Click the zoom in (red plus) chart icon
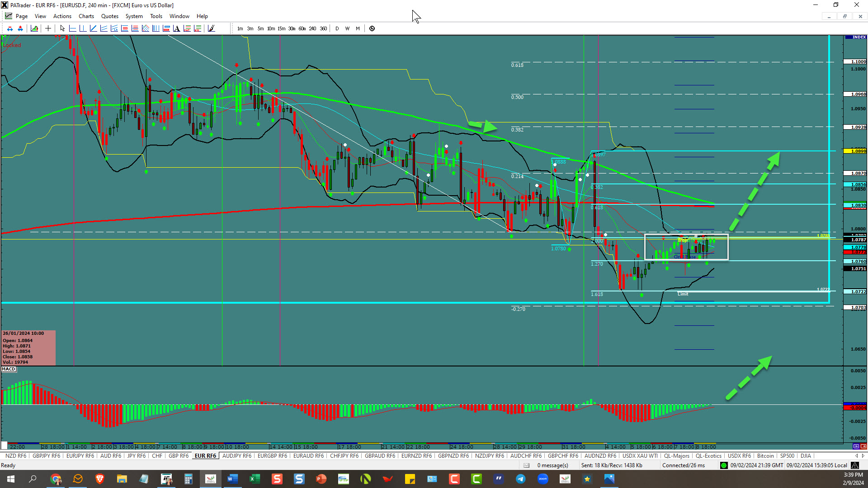The height and width of the screenshot is (488, 868). (20, 28)
